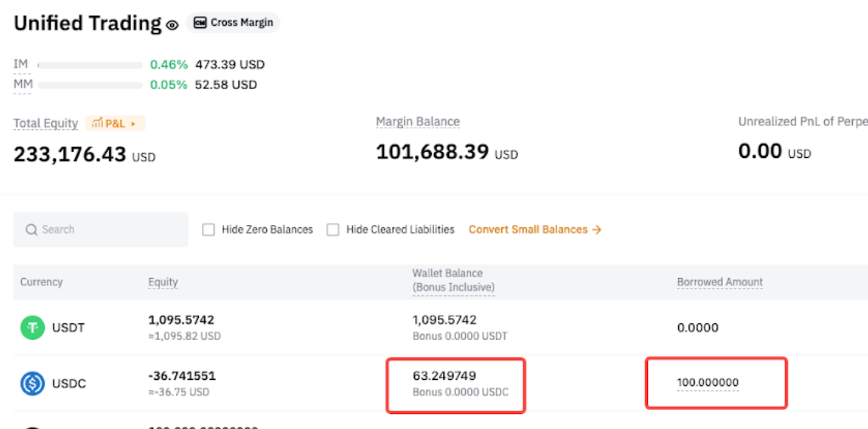
Task: Click the Cross Margin CM icon
Action: [x=200, y=23]
